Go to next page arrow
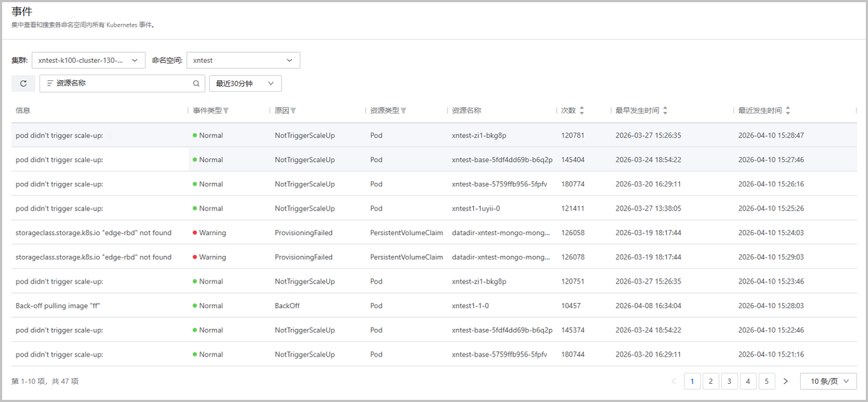Viewport: 868px width, 402px height. [x=786, y=381]
